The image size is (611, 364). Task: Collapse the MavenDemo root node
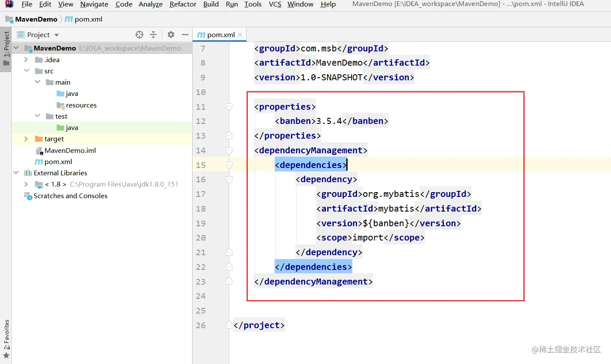[x=16, y=48]
